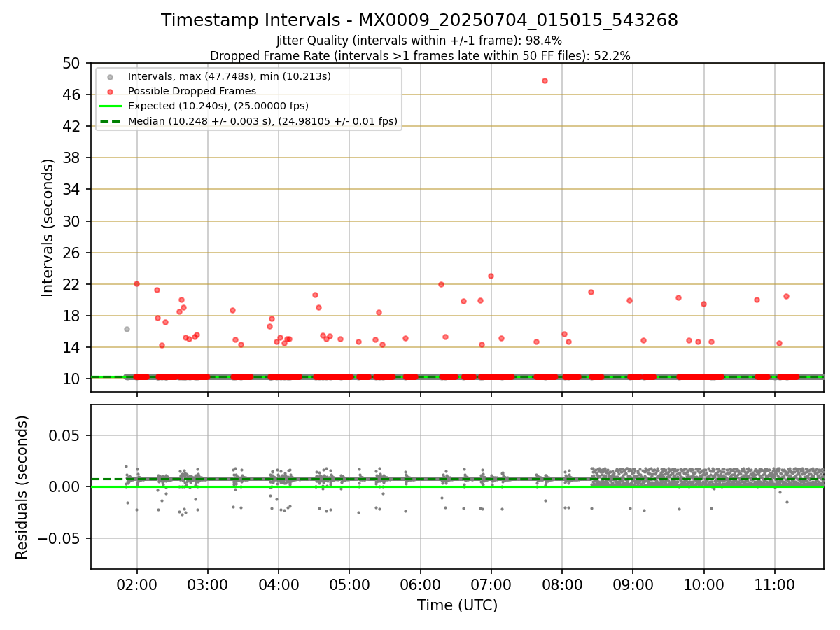
Task: Click the red dot marker in the legend
Action: click(x=110, y=91)
